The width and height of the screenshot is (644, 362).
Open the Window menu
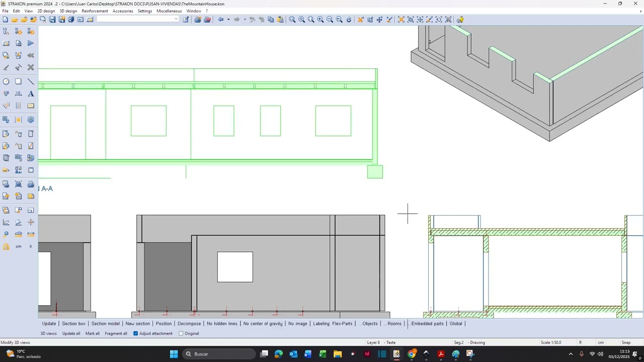pyautogui.click(x=194, y=11)
